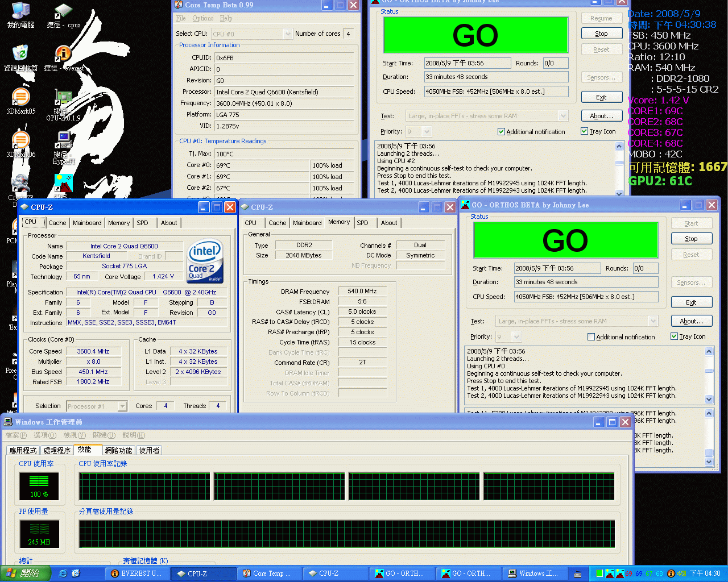This screenshot has width=728, height=582.
Task: Click Core Speed value 3600.4 MHz in CPU-Z
Action: 93,351
